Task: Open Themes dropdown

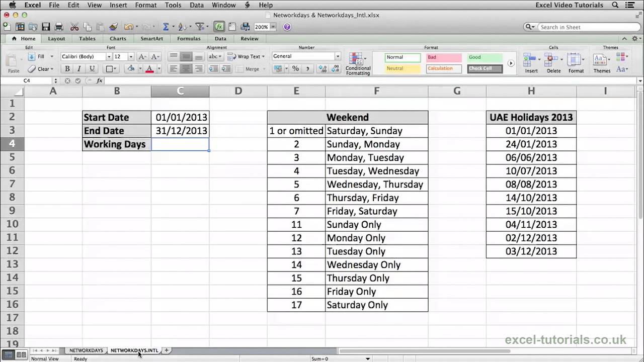Action: pyautogui.click(x=602, y=64)
